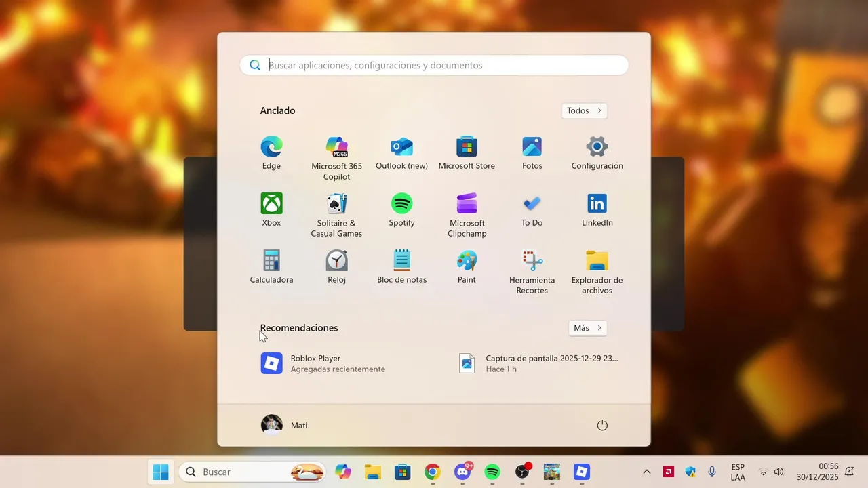868x488 pixels.
Task: Open OBS Studio taskbar icon
Action: [x=522, y=472]
